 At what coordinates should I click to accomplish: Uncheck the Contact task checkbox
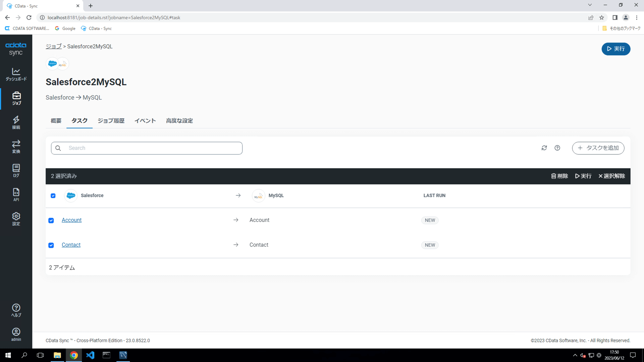coord(51,245)
